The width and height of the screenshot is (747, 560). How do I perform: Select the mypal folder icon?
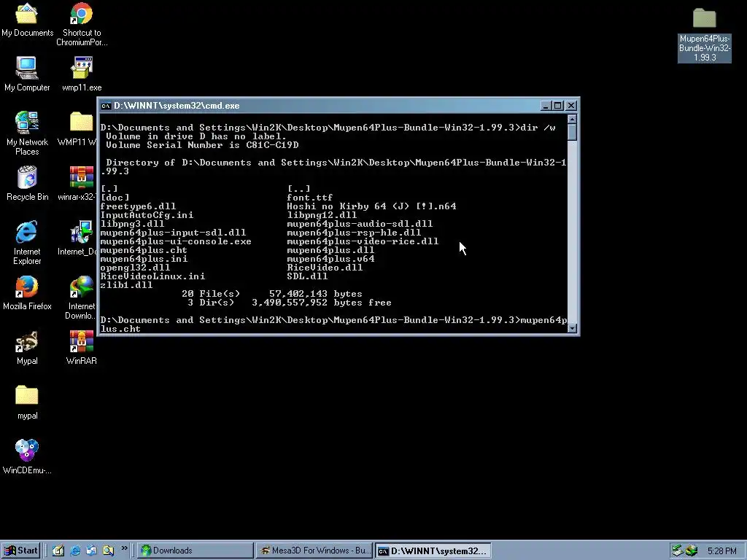[x=27, y=402]
